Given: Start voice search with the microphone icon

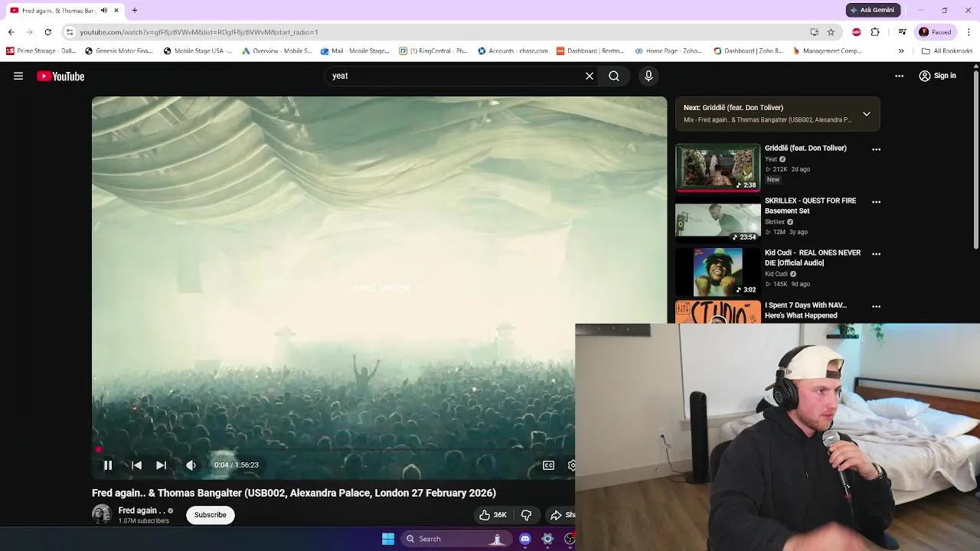Looking at the screenshot, I should pos(648,76).
